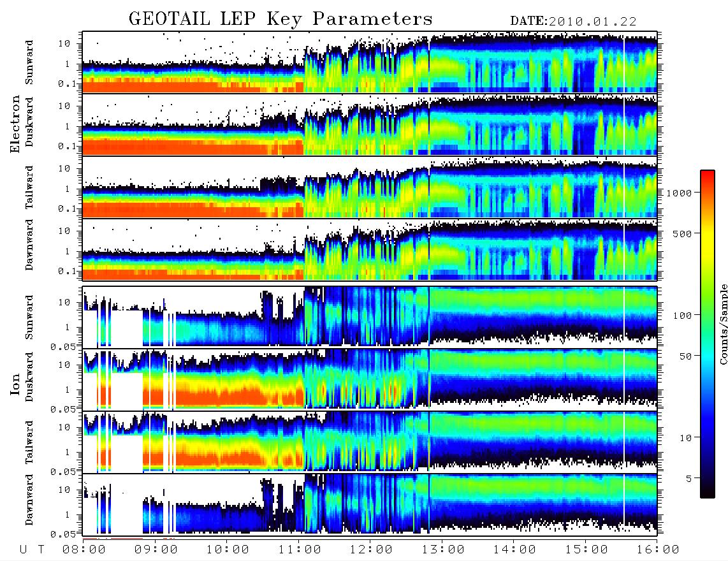The image size is (728, 561).
Task: Click the Electron Tailward spectrogram panel
Action: (370, 187)
